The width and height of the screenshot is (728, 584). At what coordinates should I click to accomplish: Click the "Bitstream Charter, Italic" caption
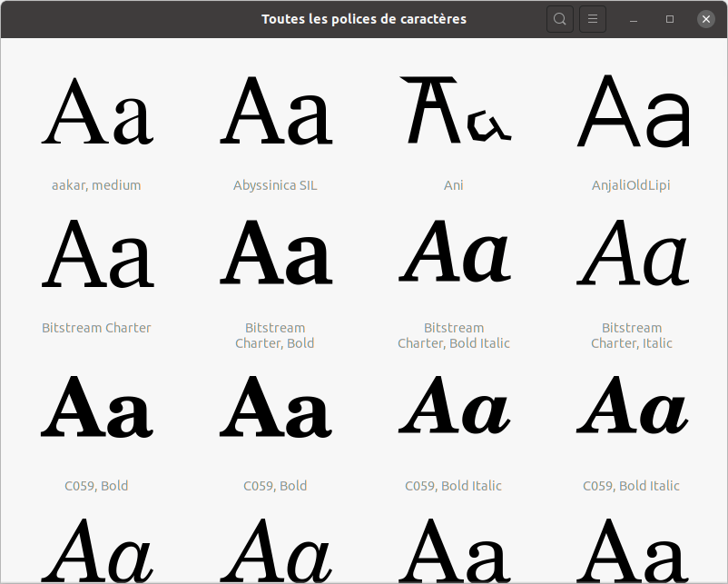632,335
